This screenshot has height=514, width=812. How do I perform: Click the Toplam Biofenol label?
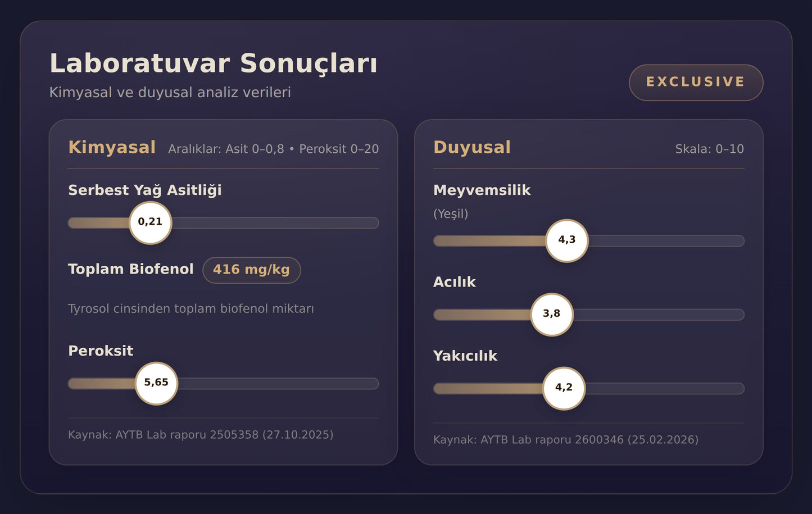130,269
